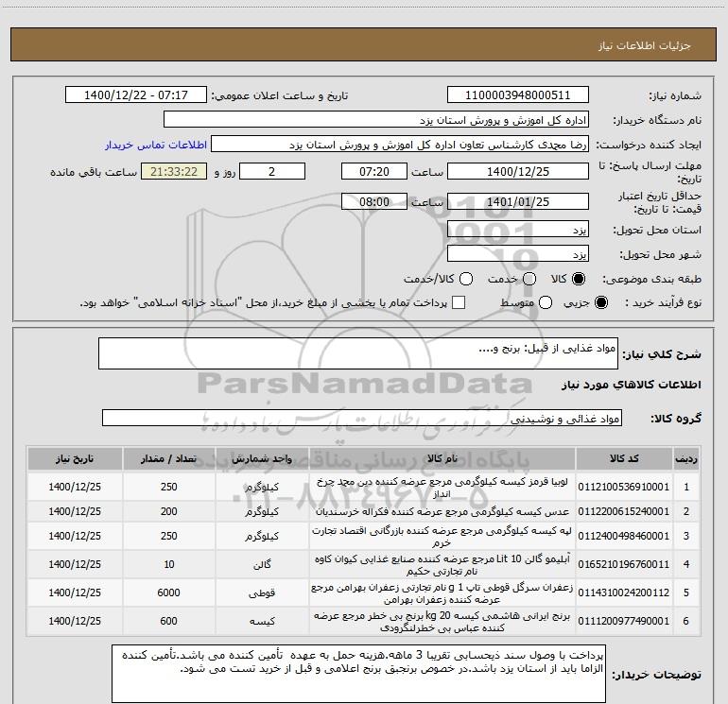728x704 pixels.
Task: Click the buyer notes text area
Action: 358,674
